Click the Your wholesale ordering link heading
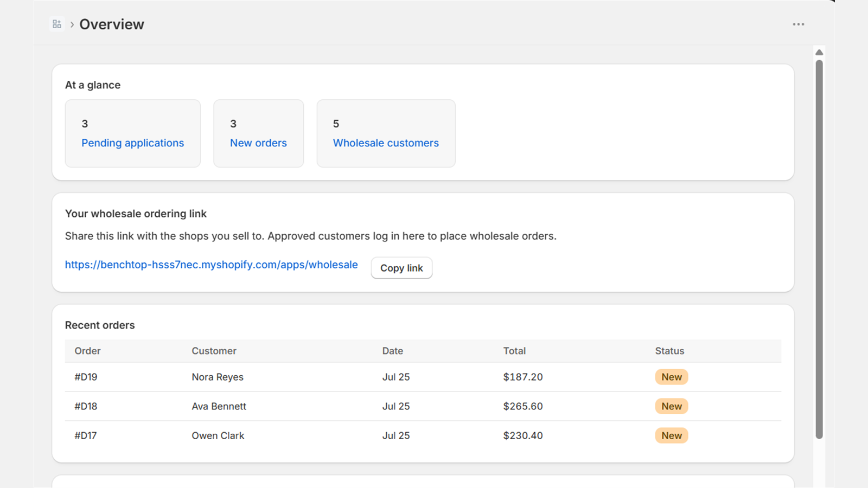This screenshot has height=488, width=868. 136,214
